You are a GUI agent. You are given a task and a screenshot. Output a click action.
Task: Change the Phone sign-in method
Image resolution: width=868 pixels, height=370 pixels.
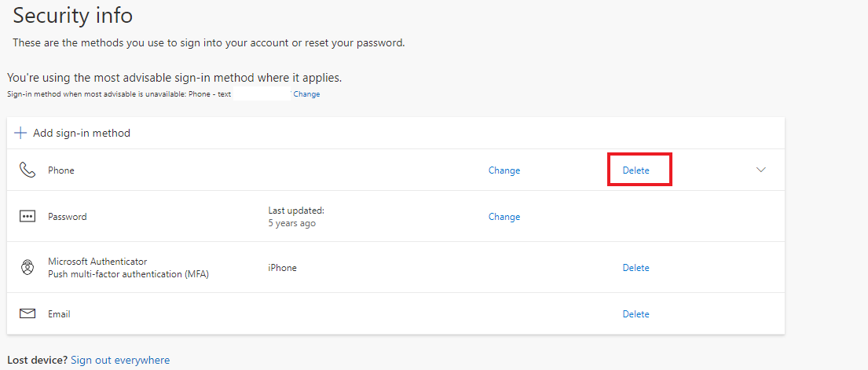click(504, 170)
